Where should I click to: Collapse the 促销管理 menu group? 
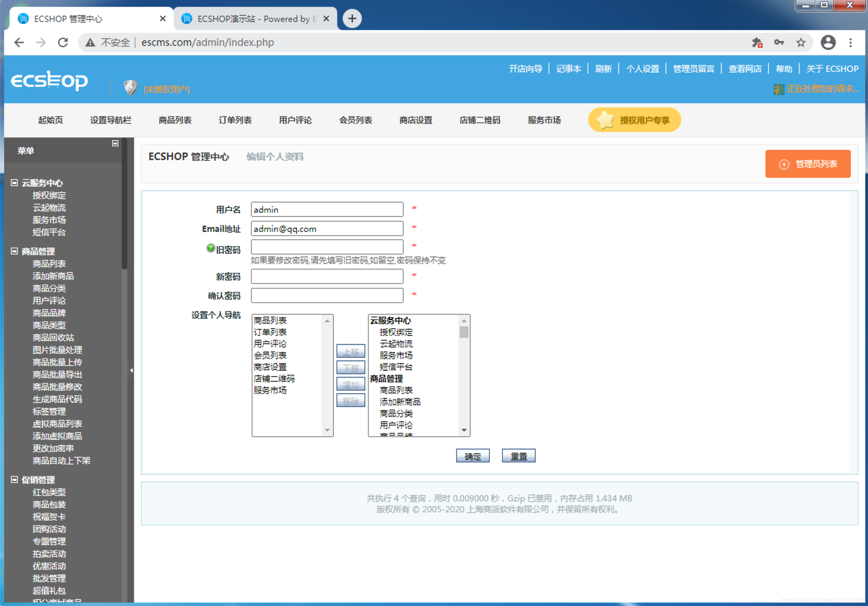click(x=14, y=480)
